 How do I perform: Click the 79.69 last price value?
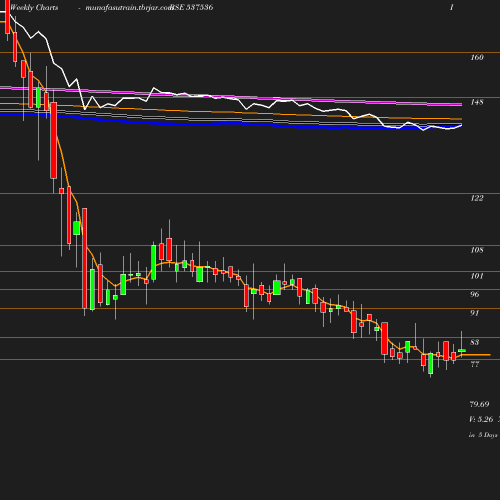coord(479,404)
